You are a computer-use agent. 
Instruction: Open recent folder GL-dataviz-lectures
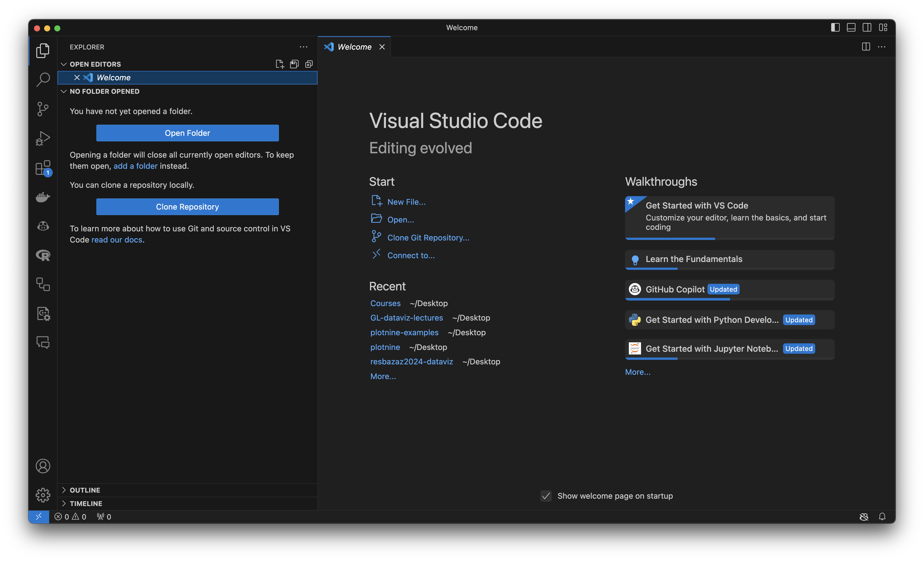tap(406, 318)
